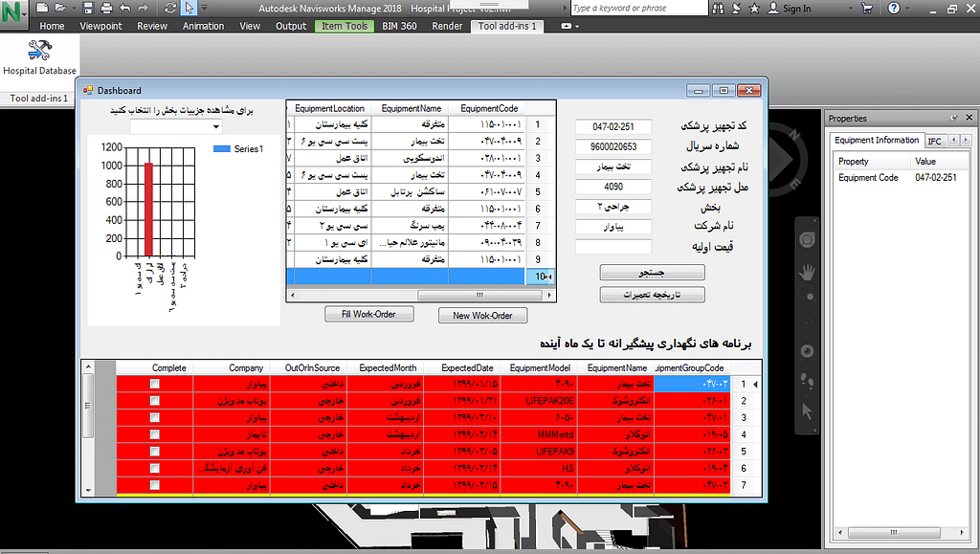Click the Fill Work-Order button
The image size is (980, 554).
(x=368, y=314)
